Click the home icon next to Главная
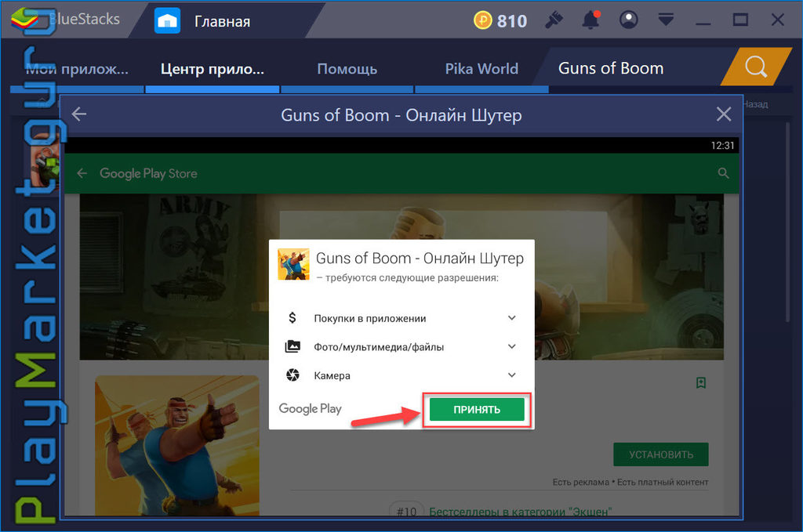Image resolution: width=803 pixels, height=532 pixels. tap(168, 21)
